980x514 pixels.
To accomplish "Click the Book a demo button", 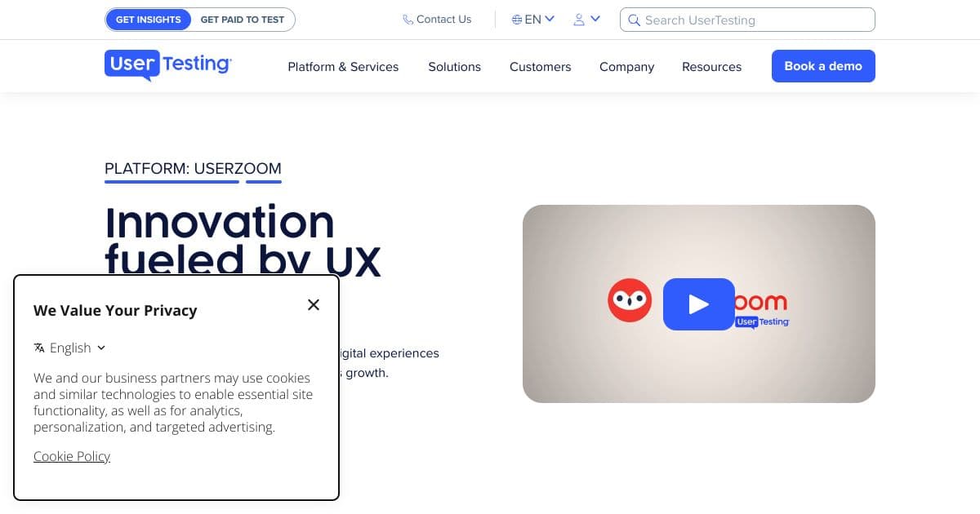I will (x=823, y=66).
